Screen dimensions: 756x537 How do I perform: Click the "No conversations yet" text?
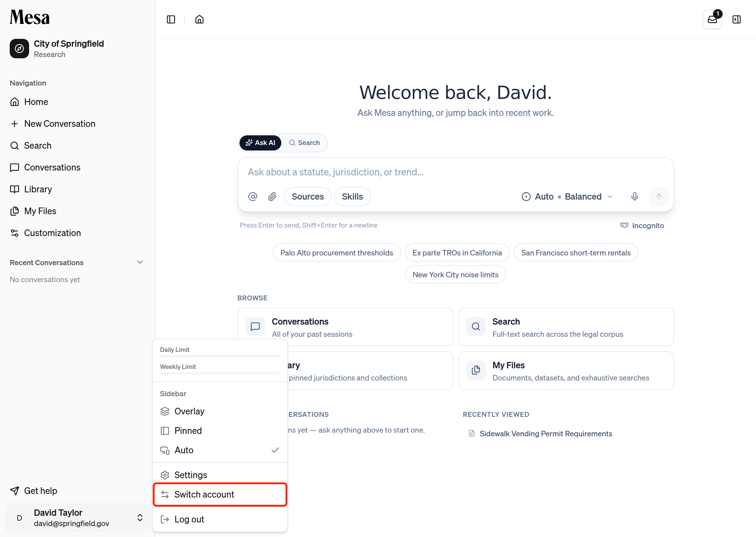click(45, 280)
